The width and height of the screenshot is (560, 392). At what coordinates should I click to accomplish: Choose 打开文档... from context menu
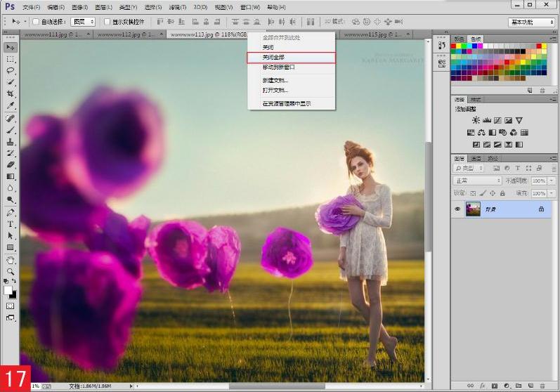[291, 91]
